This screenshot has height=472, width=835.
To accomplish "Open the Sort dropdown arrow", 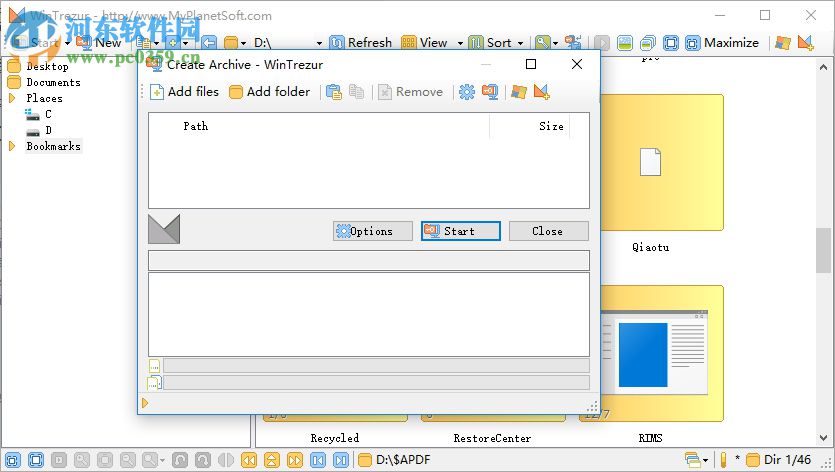I will (x=520, y=43).
